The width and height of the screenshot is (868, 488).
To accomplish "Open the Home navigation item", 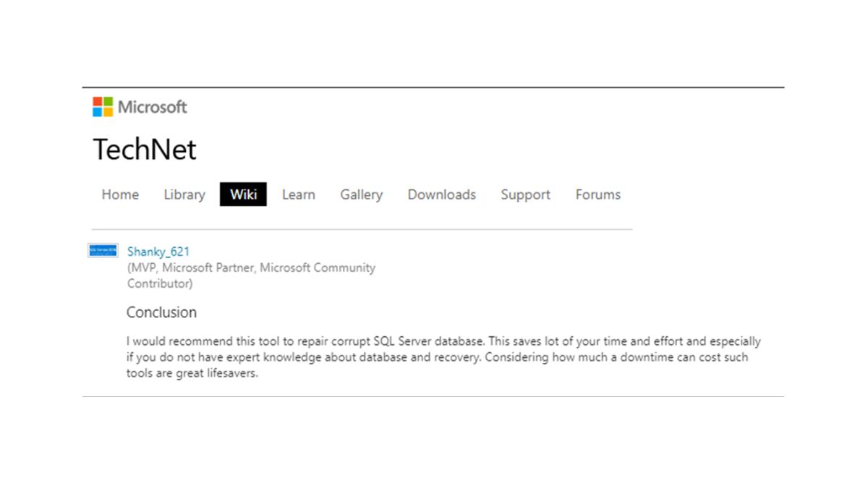I will [119, 194].
